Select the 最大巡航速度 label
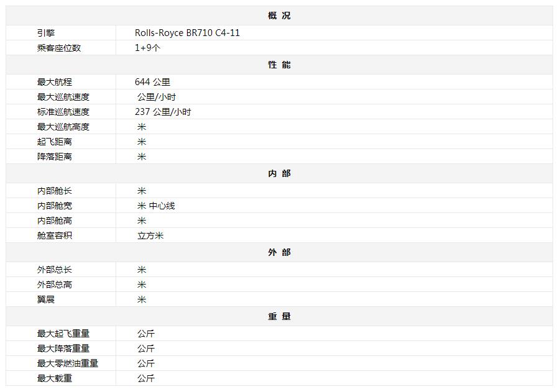The image size is (560, 392). point(63,97)
